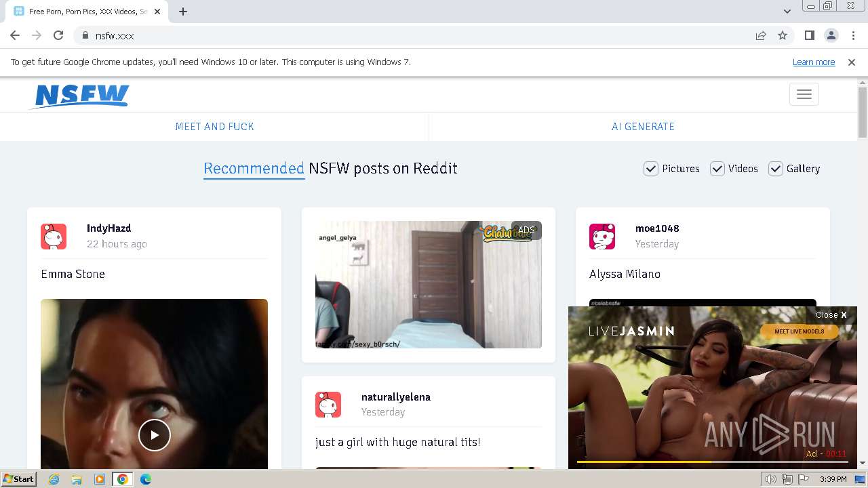This screenshot has width=868, height=488.
Task: Launch Internet Explorer from taskbar
Action: coord(54,479)
